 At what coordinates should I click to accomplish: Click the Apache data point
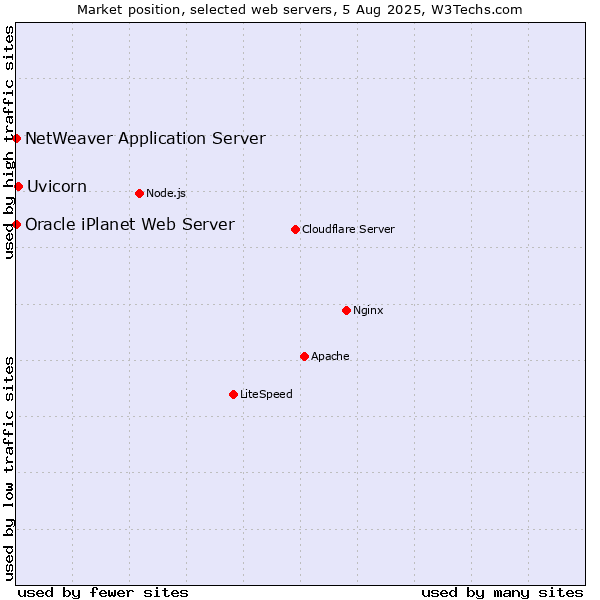(305, 356)
